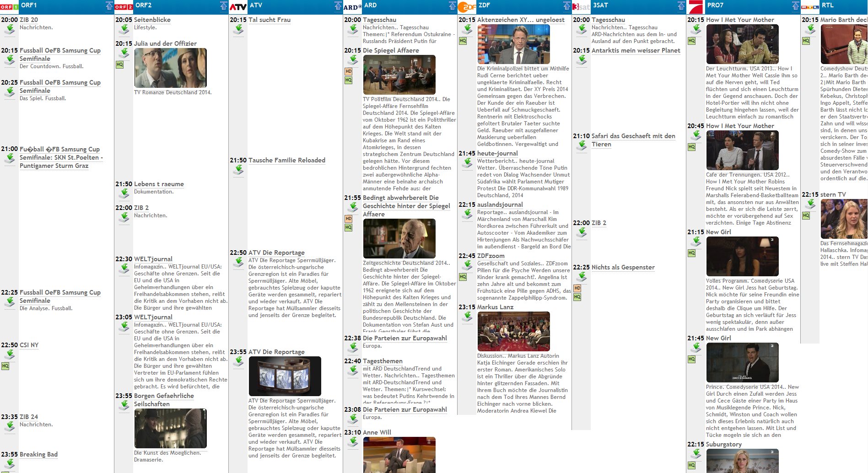Screen dimensions: 868x473
Task: Click HQ badge under CSI NY
Action: [x=5, y=366]
